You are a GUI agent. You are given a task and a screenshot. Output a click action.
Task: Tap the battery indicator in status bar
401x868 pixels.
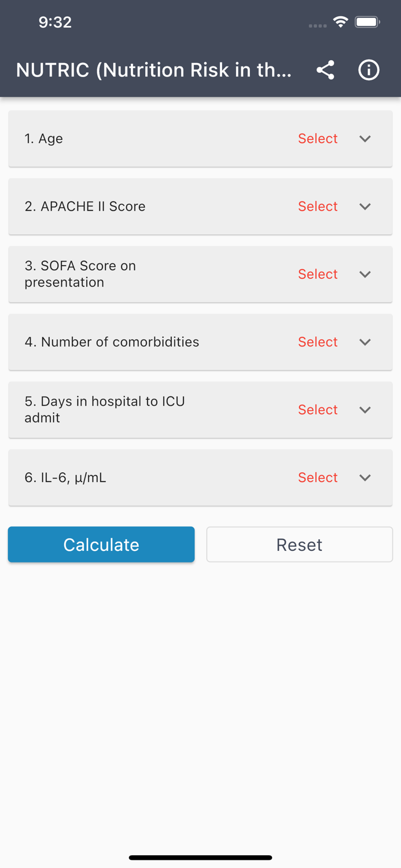click(367, 22)
